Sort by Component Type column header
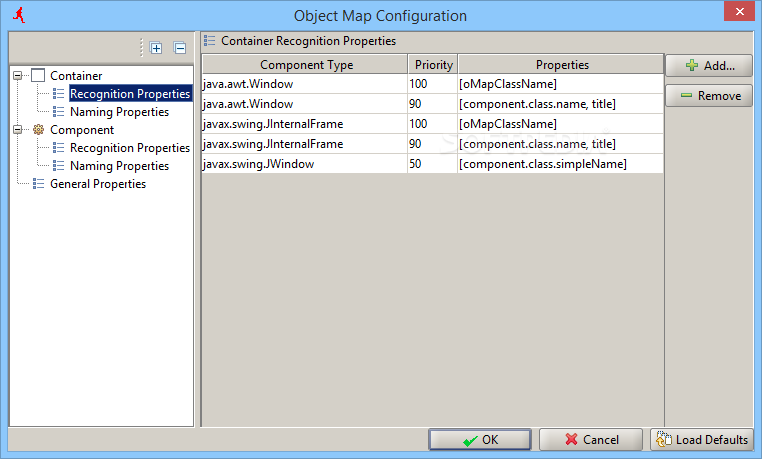The image size is (762, 459). pyautogui.click(x=305, y=65)
